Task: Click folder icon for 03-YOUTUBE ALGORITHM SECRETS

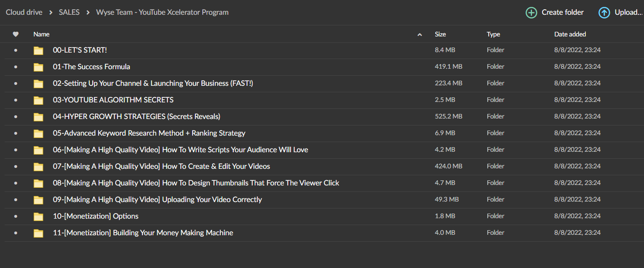Action: point(39,100)
